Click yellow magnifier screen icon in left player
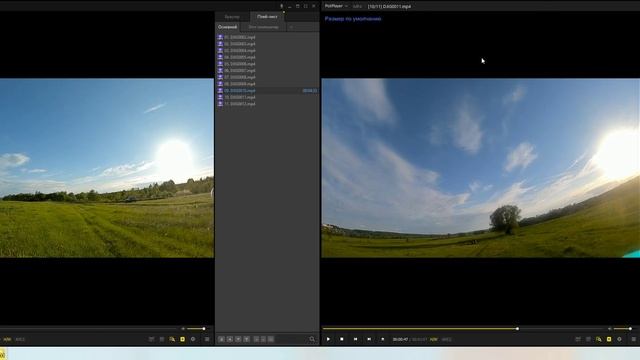Screen dimensions: 640x360 coord(172,339)
